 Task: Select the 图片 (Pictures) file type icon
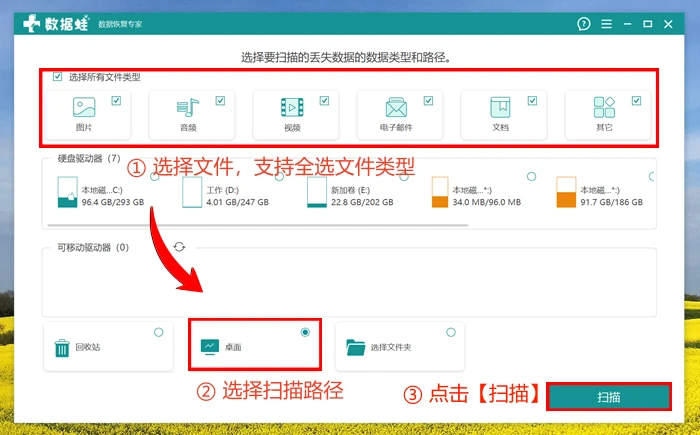point(84,108)
